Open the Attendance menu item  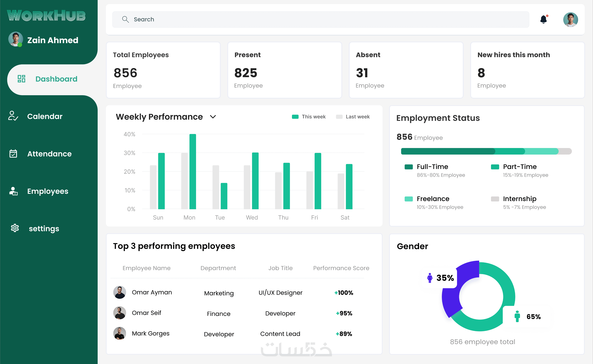click(x=49, y=154)
